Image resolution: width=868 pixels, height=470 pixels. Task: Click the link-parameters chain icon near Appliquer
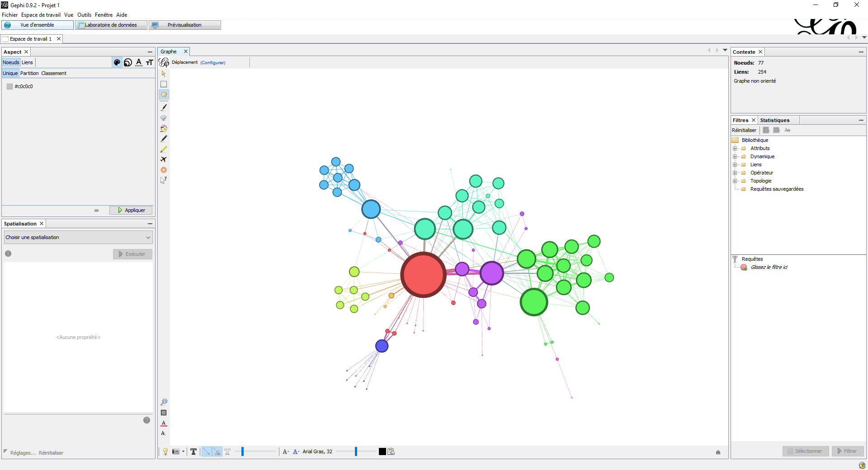click(96, 210)
